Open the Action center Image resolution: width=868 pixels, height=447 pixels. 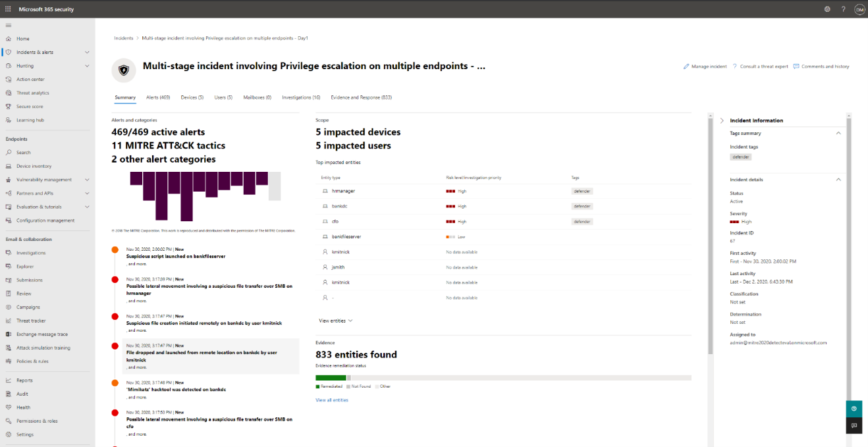pyautogui.click(x=32, y=79)
